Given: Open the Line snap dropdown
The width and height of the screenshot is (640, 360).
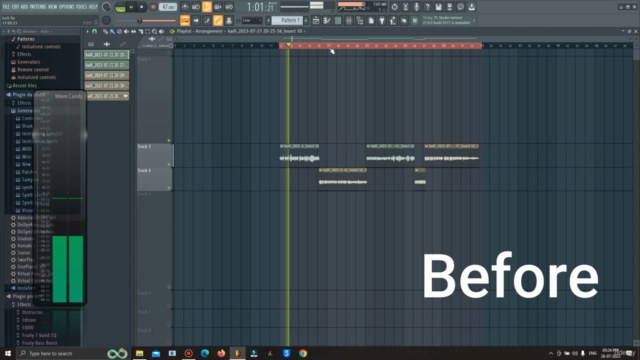Looking at the screenshot, I should [x=251, y=20].
